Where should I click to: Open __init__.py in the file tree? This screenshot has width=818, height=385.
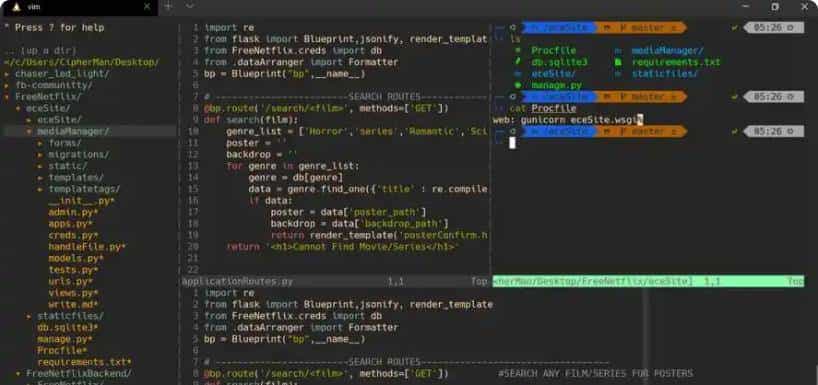(x=81, y=201)
